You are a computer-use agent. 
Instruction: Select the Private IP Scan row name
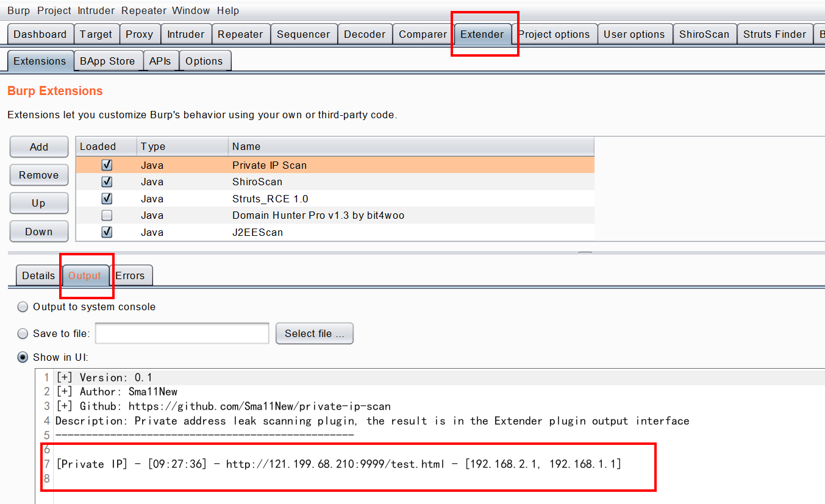tap(270, 165)
